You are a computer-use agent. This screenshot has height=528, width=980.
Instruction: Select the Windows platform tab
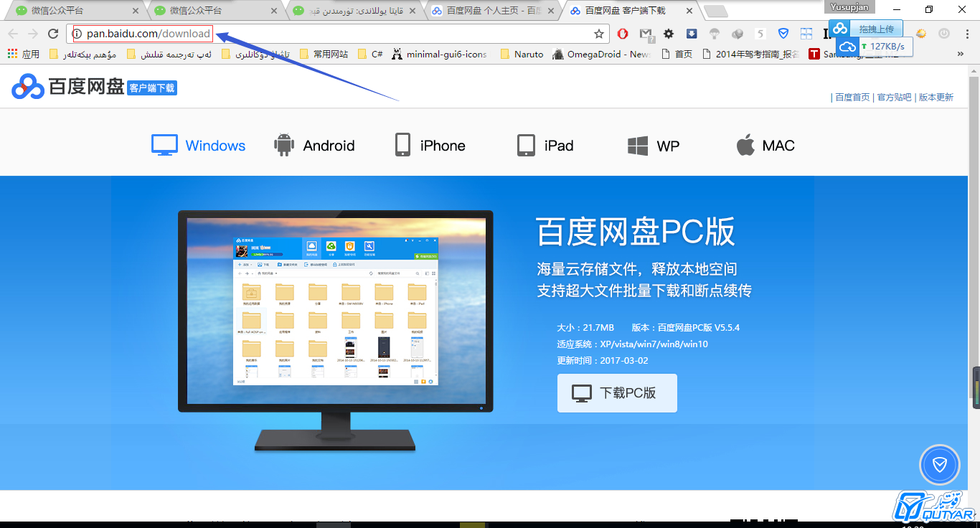point(199,146)
